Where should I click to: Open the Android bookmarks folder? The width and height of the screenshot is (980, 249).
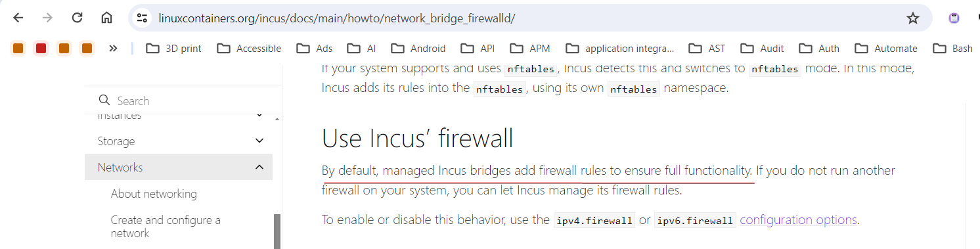418,48
